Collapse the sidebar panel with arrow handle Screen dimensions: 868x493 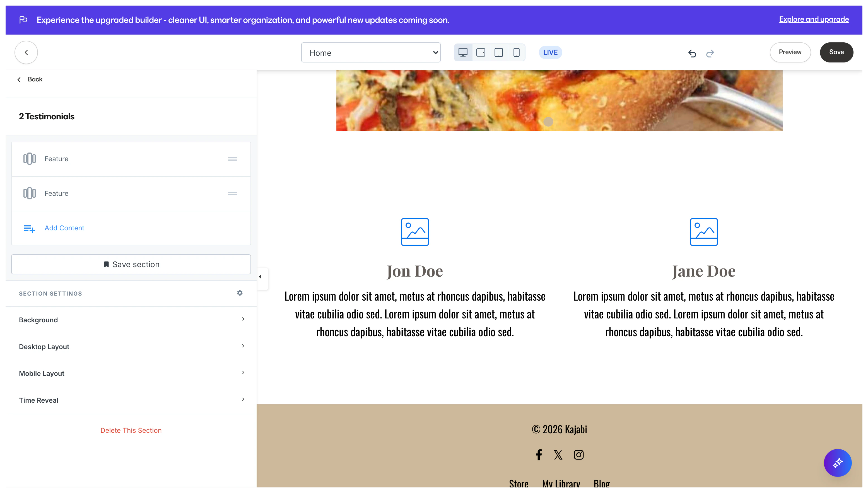pyautogui.click(x=260, y=277)
